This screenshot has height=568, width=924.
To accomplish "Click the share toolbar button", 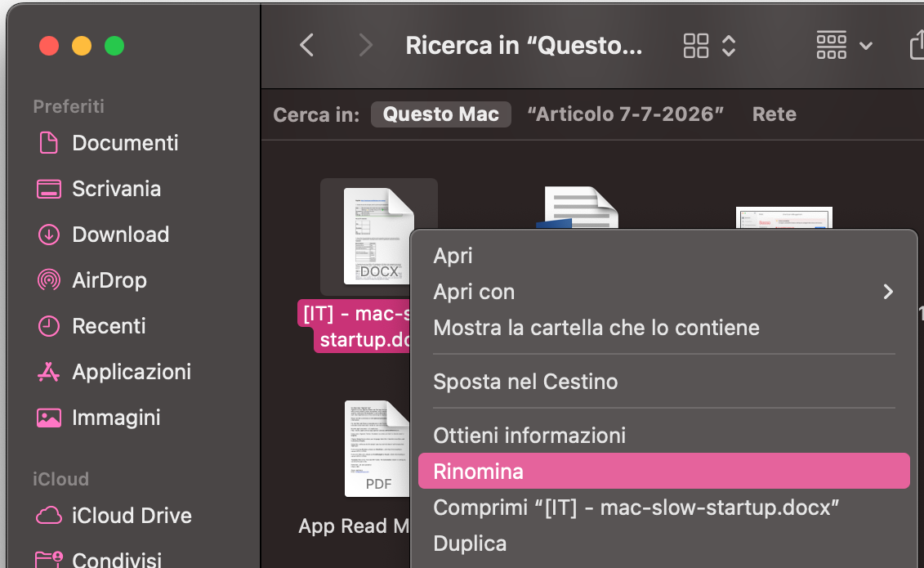I will coord(917,46).
